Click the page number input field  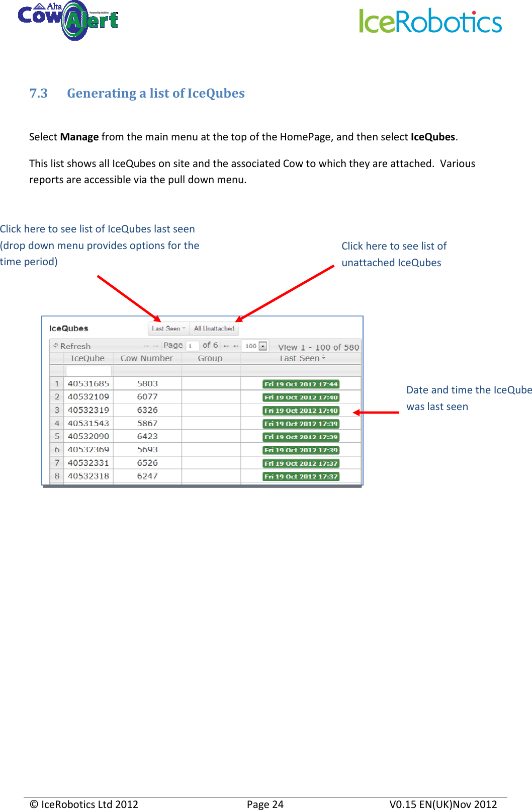[x=193, y=346]
